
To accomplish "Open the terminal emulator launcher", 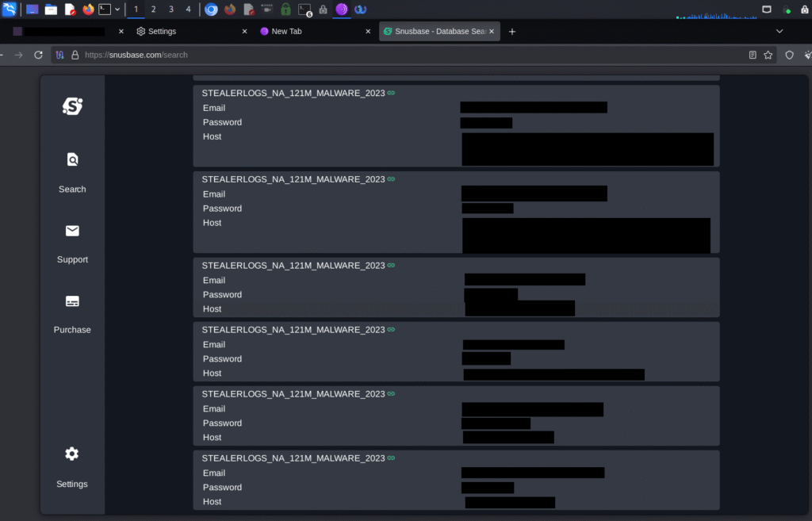I will point(105,10).
